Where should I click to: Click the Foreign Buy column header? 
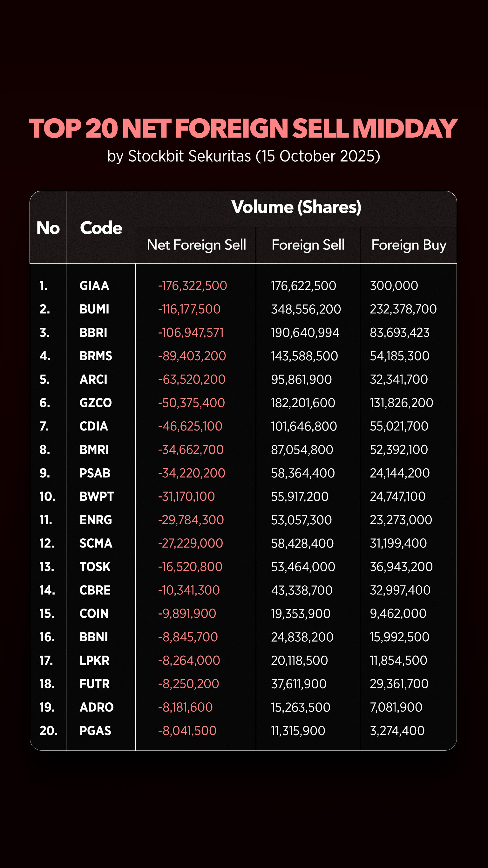pyautogui.click(x=408, y=245)
